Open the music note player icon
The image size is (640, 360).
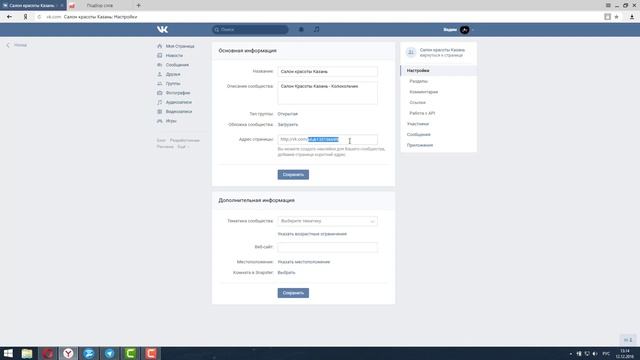pyautogui.click(x=317, y=29)
